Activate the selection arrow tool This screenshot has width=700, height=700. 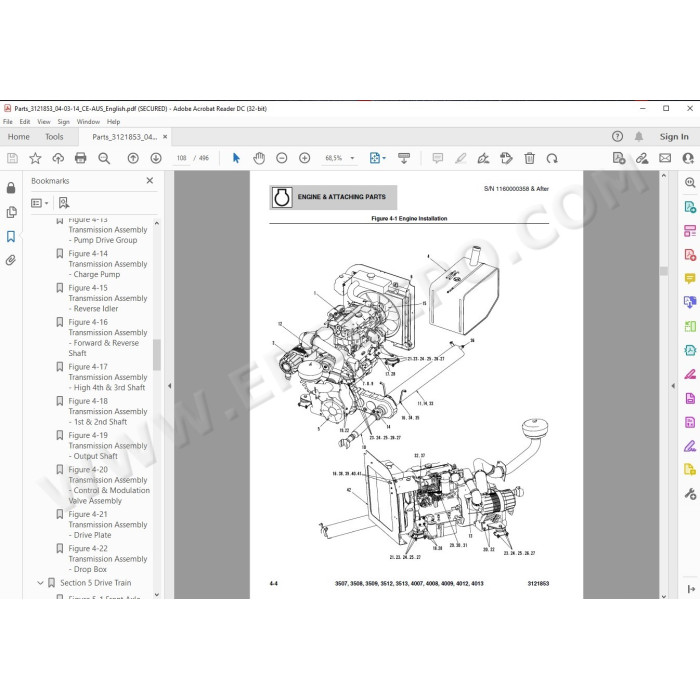click(x=236, y=158)
